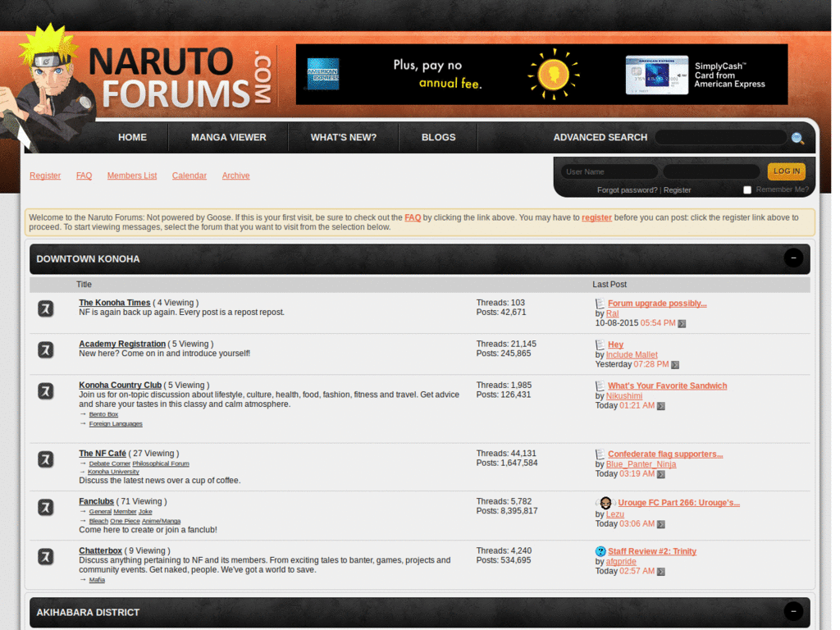Click the Log In button
The image size is (840, 630).
[787, 171]
